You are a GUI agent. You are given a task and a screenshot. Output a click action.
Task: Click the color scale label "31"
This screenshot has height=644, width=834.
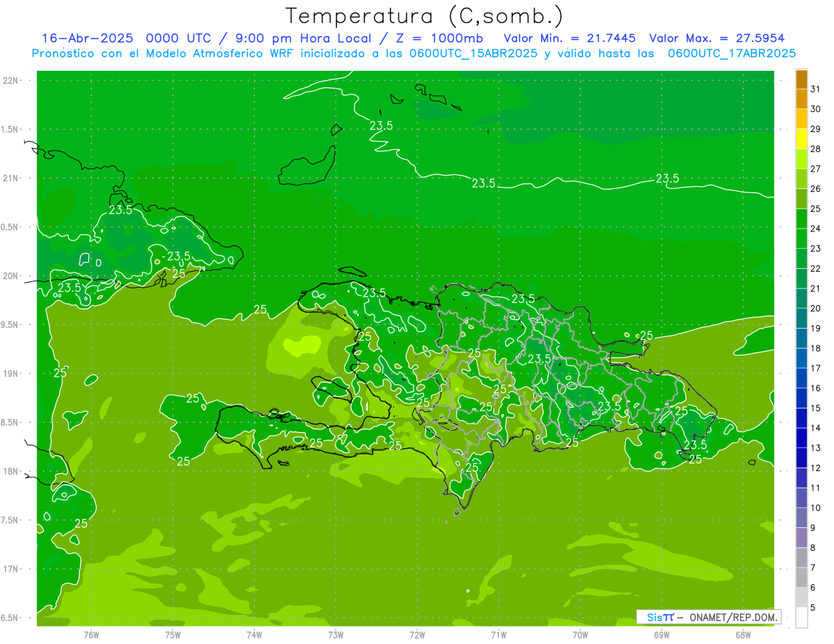tap(816, 89)
